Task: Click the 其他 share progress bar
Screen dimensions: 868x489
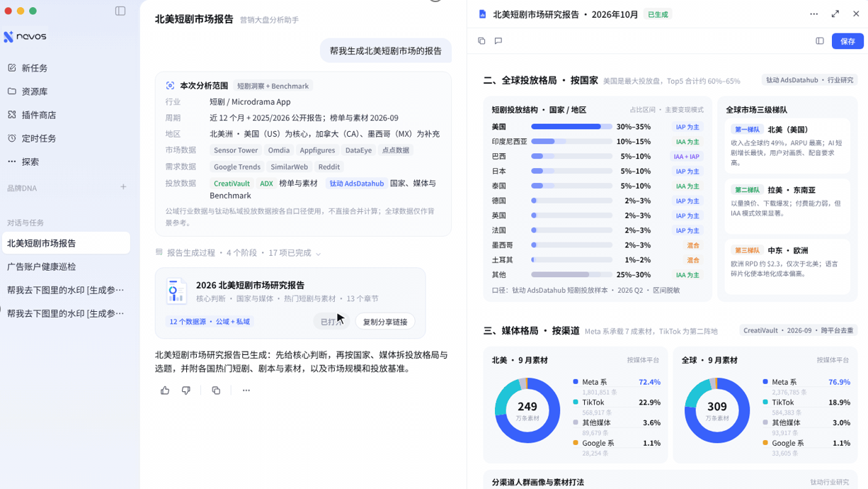Action: 571,275
